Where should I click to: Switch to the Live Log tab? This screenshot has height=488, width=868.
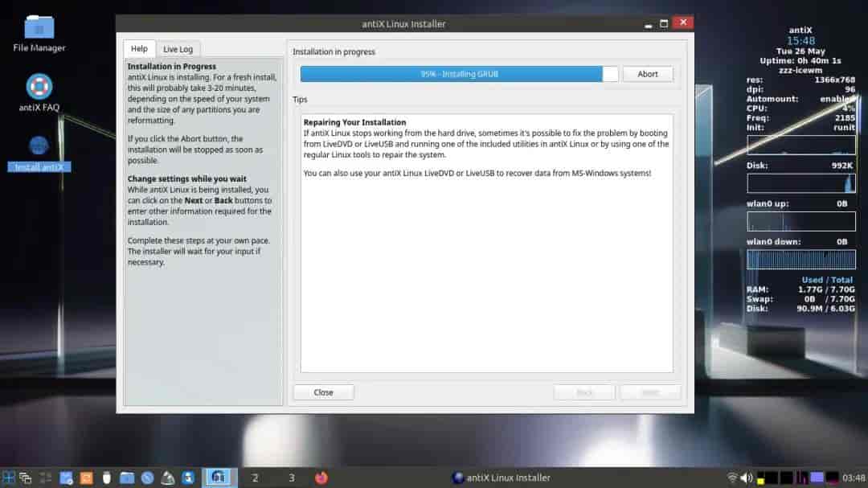tap(178, 49)
